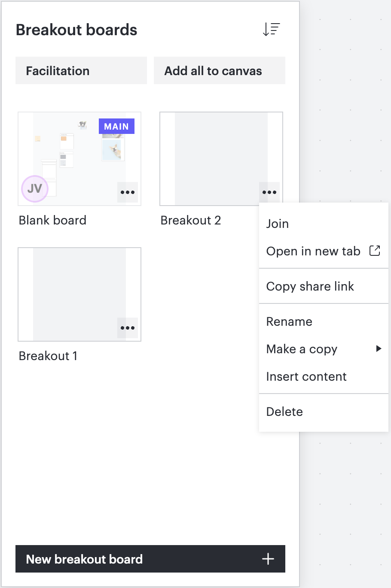Expand the Make a copy submenu arrow
The height and width of the screenshot is (588, 391).
click(x=379, y=349)
